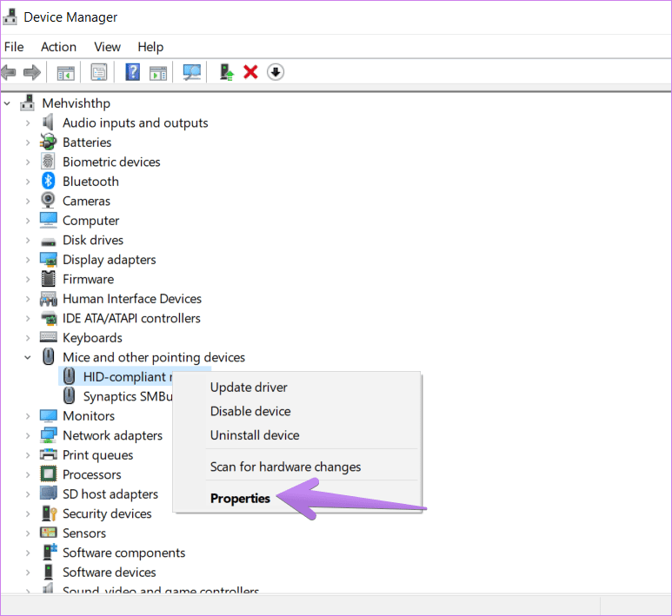This screenshot has width=672, height=616.
Task: Click the red X Uninstall device icon
Action: pos(250,72)
